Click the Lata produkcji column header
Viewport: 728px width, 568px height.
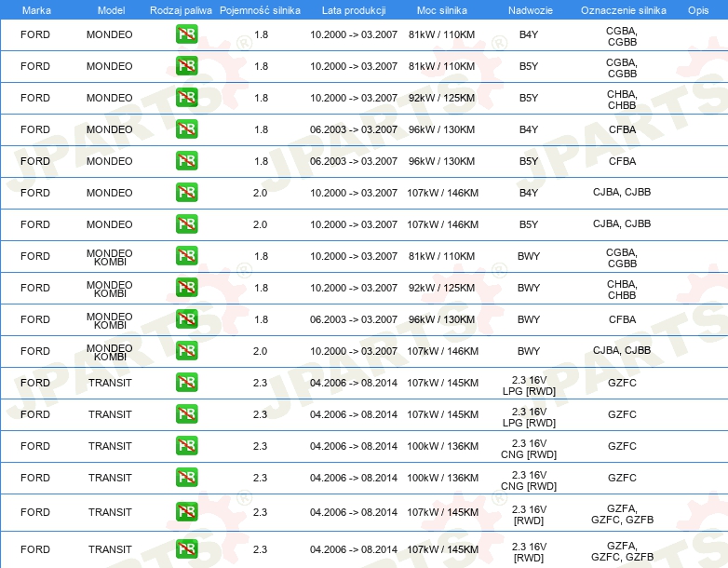click(x=354, y=10)
